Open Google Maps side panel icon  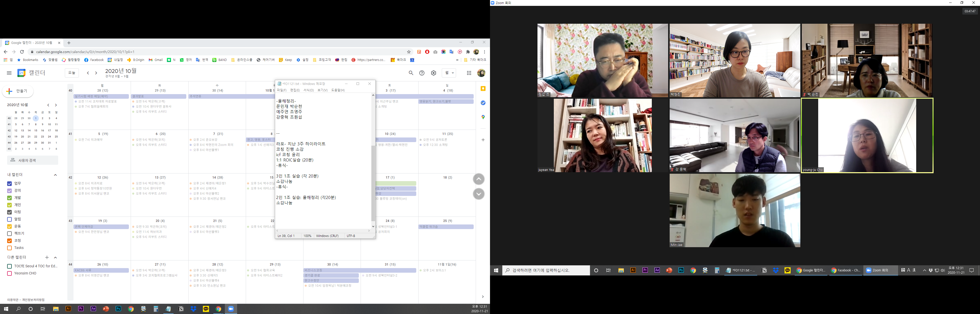tap(483, 117)
